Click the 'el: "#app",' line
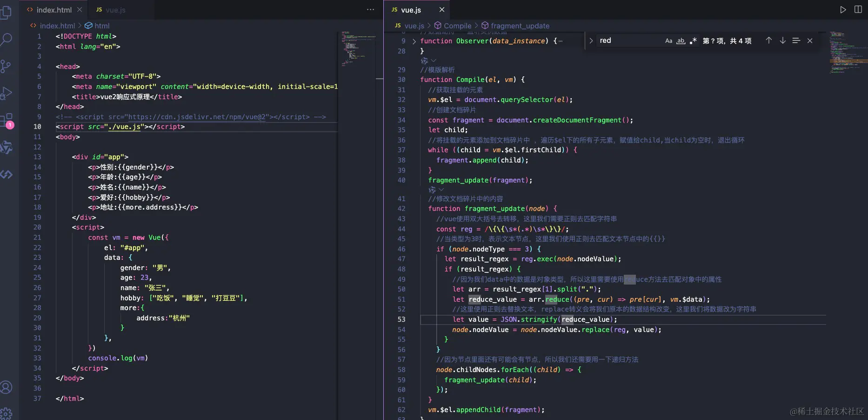Screen dimensions: 868x420 pyautogui.click(x=126, y=248)
